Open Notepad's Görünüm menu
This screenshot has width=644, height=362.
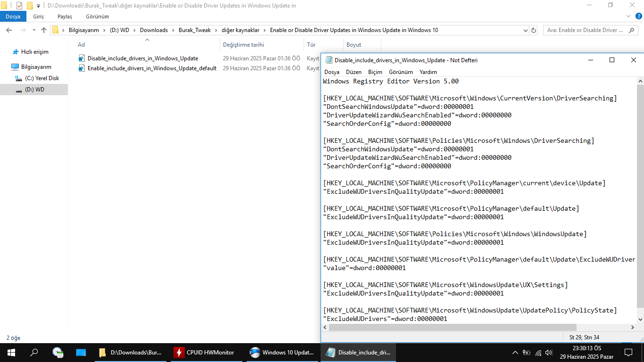[401, 72]
